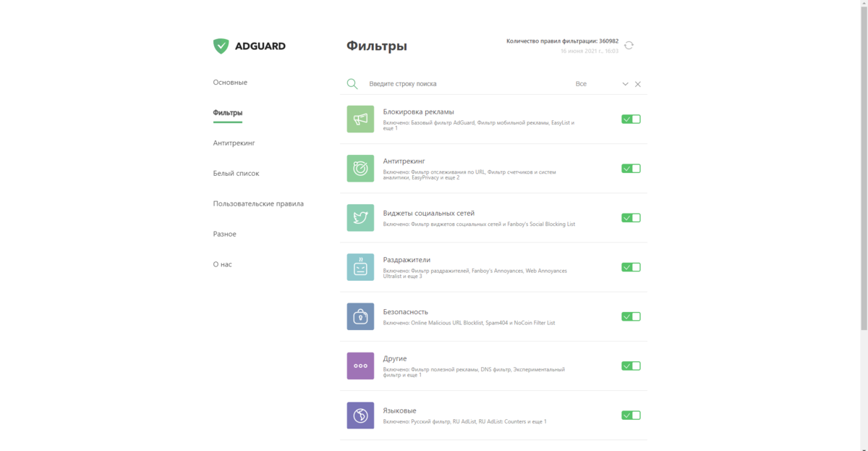
Task: Disable the Безопасность toggle
Action: (x=631, y=316)
